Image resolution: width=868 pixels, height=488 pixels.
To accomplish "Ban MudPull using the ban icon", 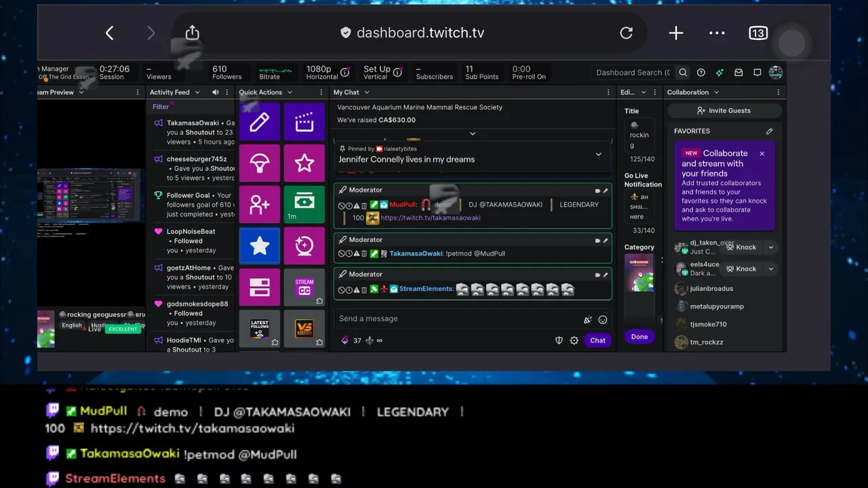I will 342,205.
